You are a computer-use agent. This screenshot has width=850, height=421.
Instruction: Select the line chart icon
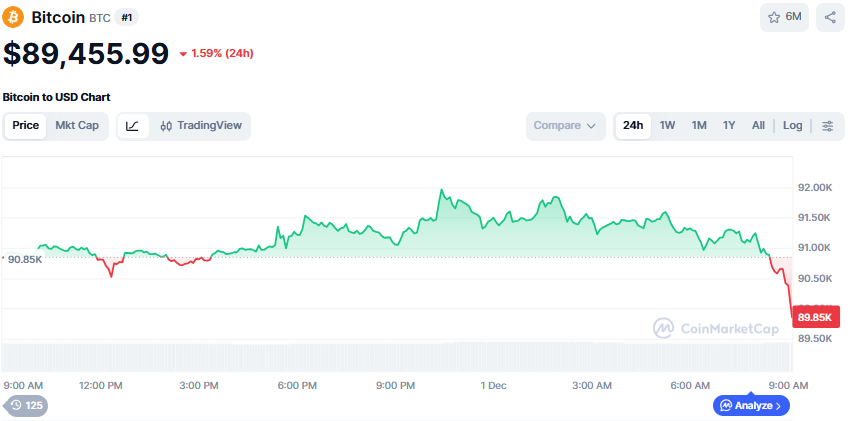tap(133, 126)
